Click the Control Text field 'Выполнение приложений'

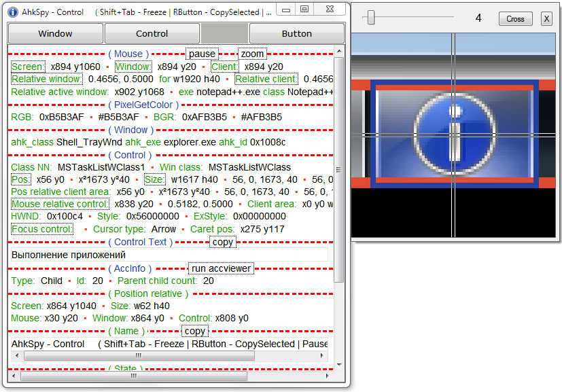pyautogui.click(x=169, y=255)
